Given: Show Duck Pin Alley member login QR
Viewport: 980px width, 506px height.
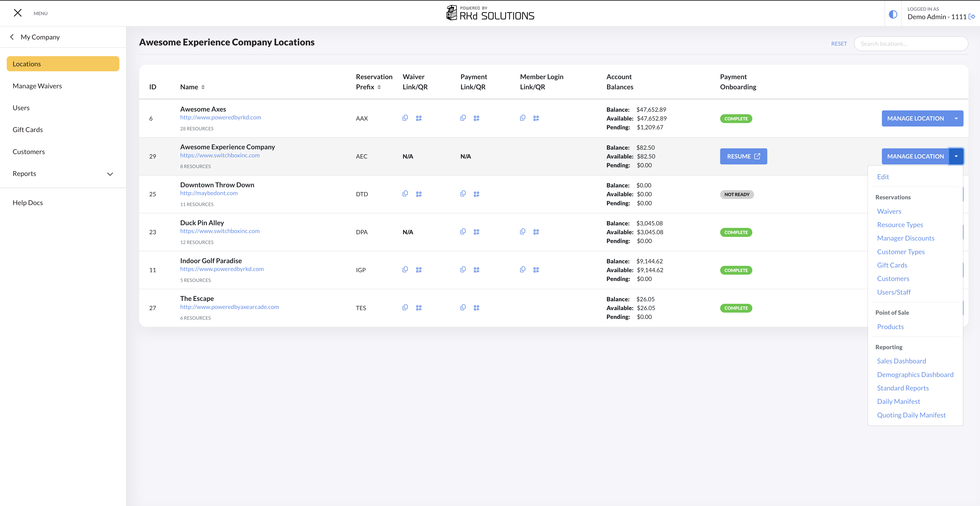Looking at the screenshot, I should tap(536, 232).
